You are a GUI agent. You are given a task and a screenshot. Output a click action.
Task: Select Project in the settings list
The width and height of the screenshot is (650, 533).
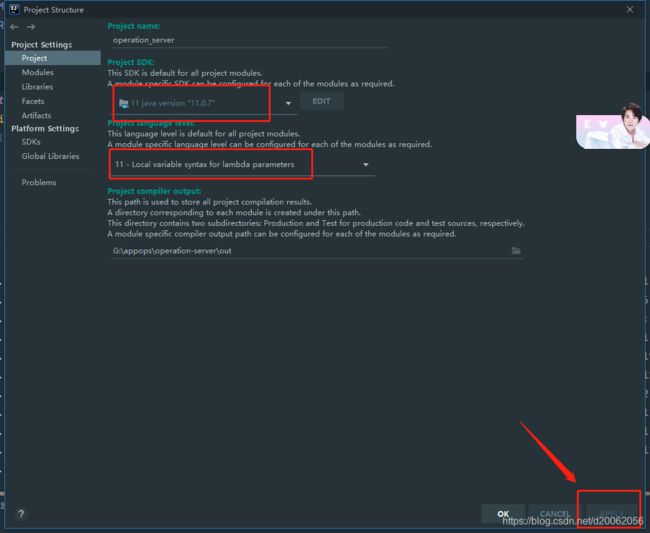tap(53, 58)
